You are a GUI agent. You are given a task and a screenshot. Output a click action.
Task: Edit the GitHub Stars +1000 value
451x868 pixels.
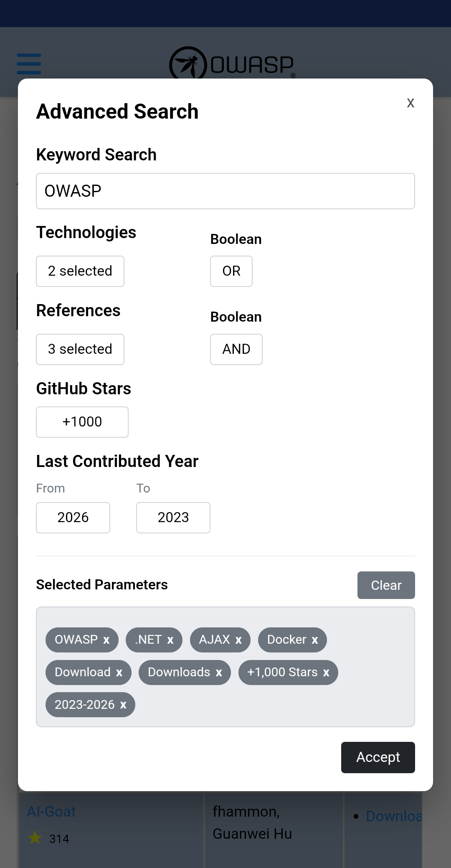[x=82, y=422]
